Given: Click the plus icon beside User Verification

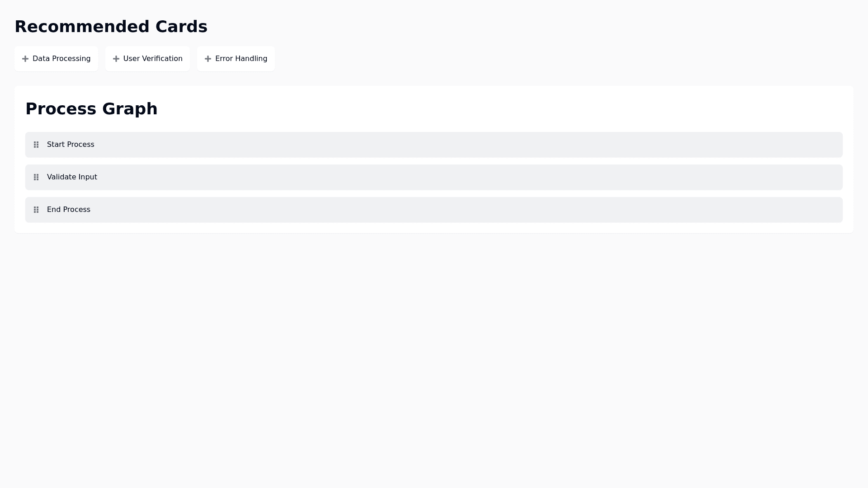Looking at the screenshot, I should pos(116,59).
